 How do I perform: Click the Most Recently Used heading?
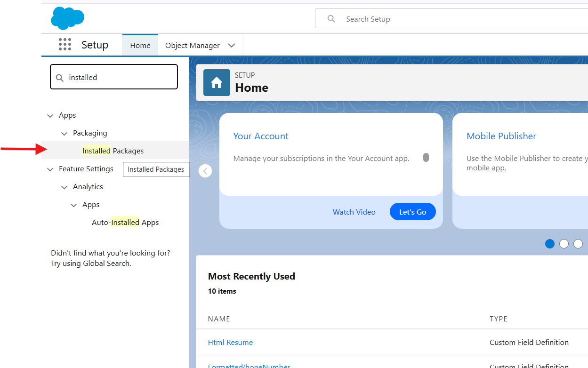pyautogui.click(x=251, y=276)
